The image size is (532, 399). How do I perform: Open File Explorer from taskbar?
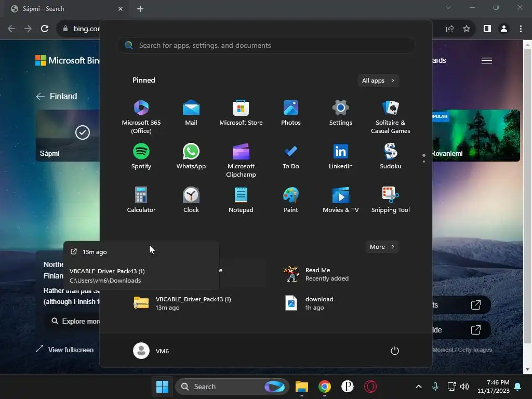302,387
